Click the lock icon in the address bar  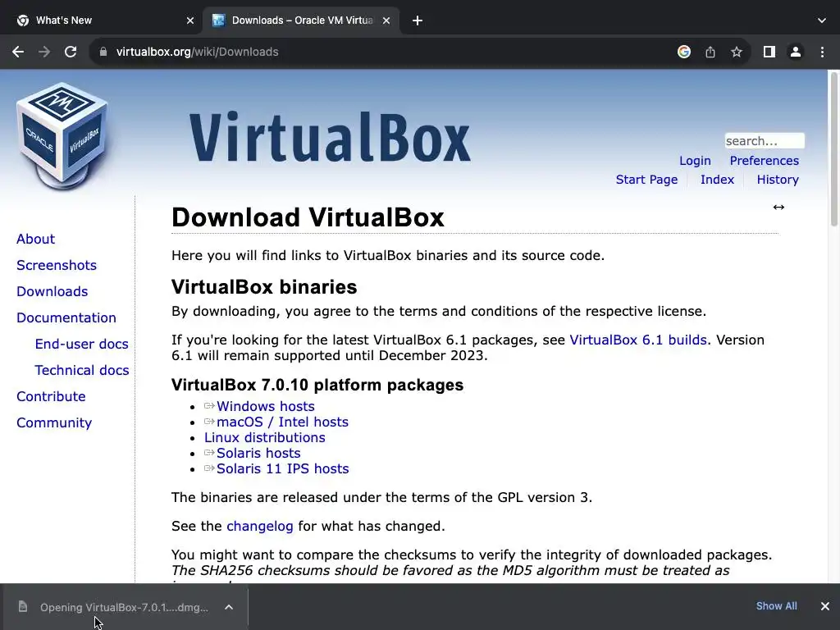[103, 52]
